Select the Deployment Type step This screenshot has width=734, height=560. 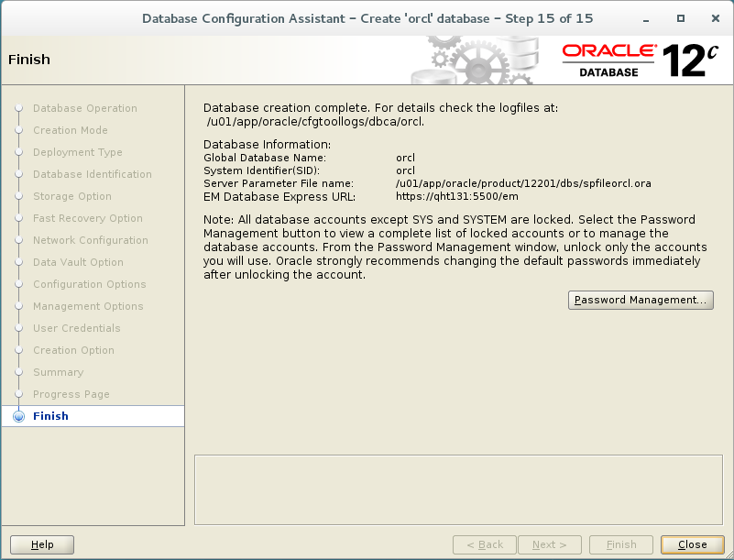pos(78,152)
